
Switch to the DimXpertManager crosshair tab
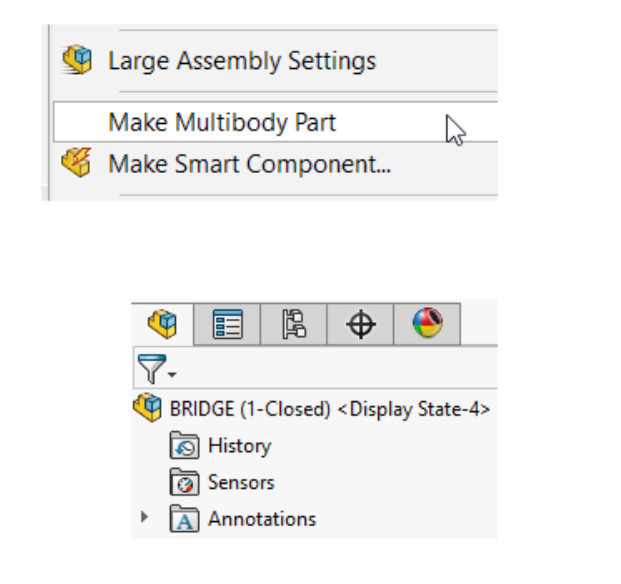(x=361, y=324)
